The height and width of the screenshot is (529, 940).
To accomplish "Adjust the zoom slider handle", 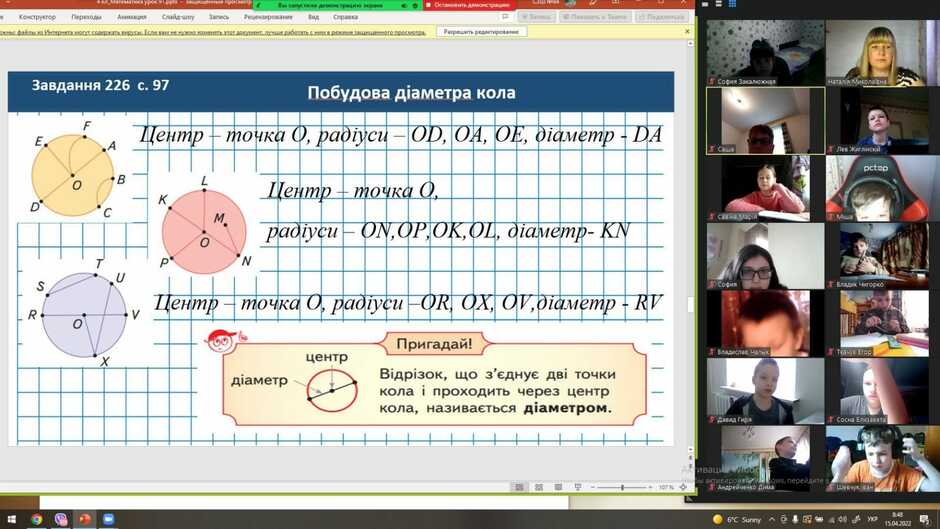I will 622,488.
